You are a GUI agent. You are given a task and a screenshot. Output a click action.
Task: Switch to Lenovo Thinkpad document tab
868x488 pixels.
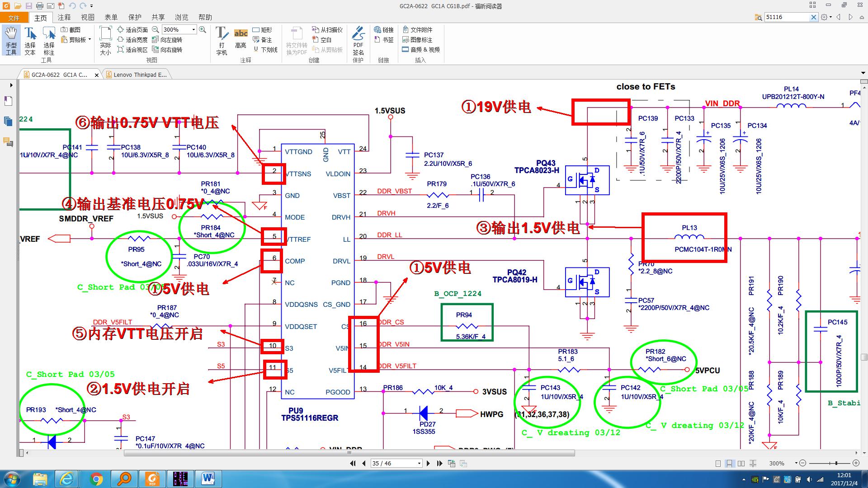(140, 75)
